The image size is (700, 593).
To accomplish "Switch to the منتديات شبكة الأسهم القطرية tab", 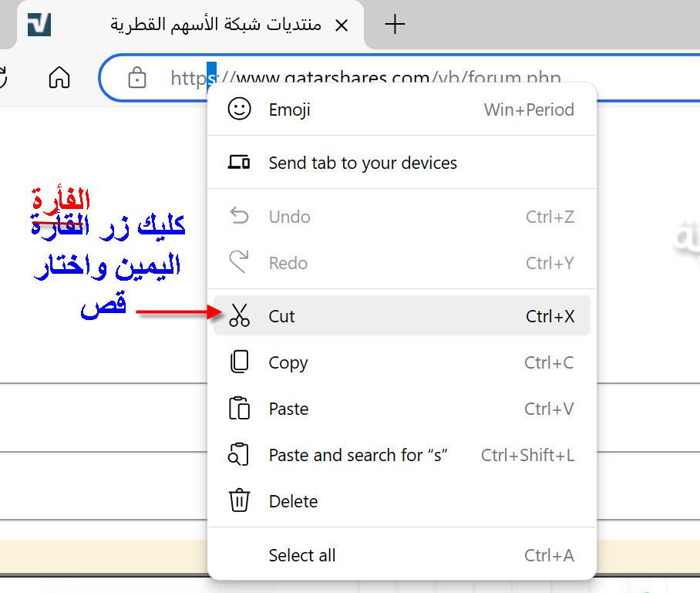I will tap(216, 25).
